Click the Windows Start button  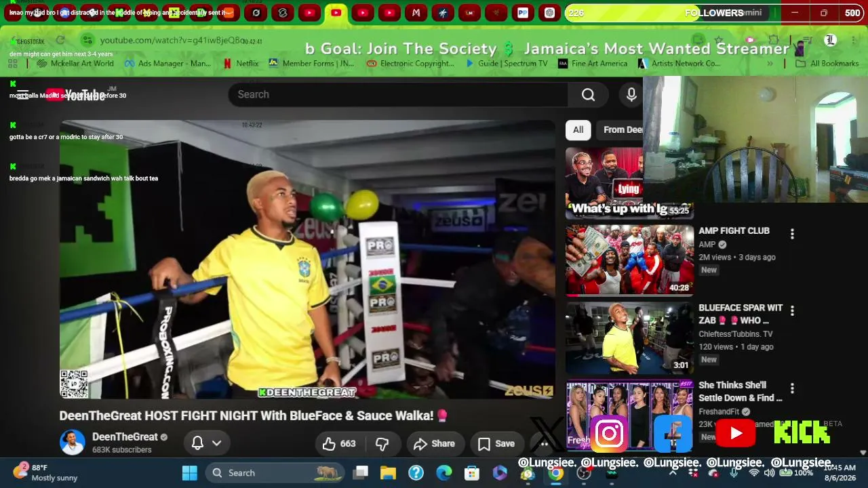190,472
